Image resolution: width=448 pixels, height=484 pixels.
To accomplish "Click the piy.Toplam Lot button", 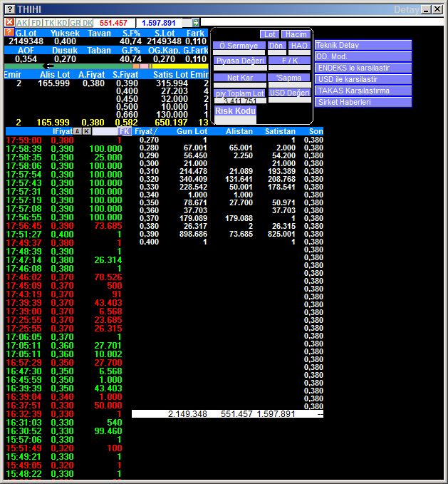I will [240, 93].
